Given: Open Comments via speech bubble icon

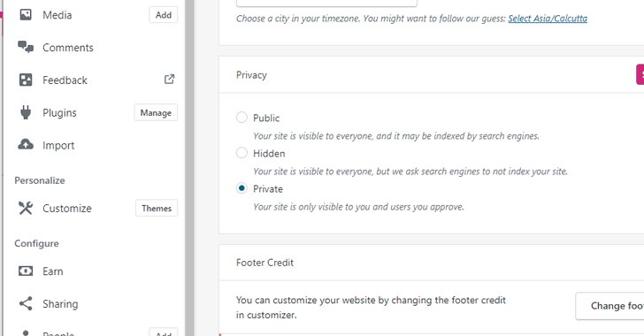Looking at the screenshot, I should click(x=26, y=47).
